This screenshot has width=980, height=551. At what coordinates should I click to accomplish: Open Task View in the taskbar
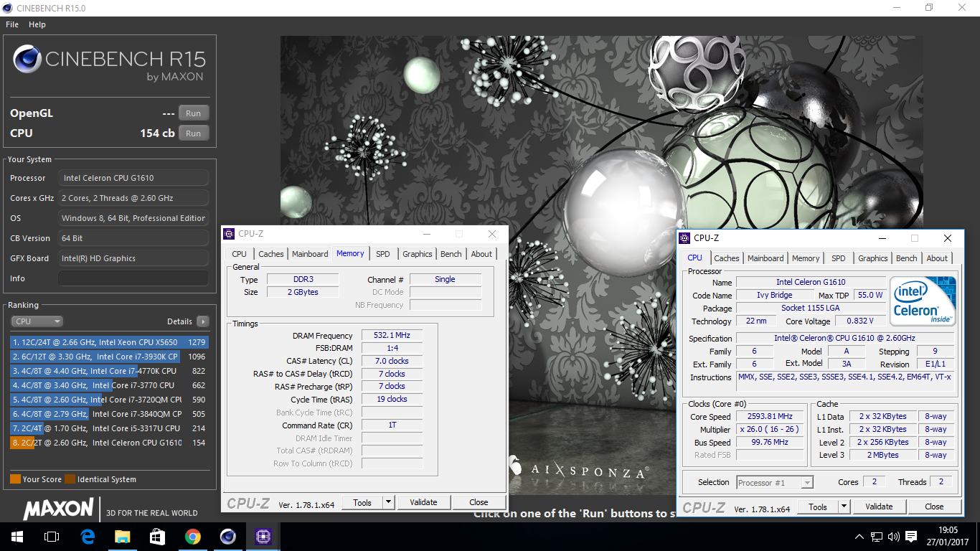click(51, 536)
